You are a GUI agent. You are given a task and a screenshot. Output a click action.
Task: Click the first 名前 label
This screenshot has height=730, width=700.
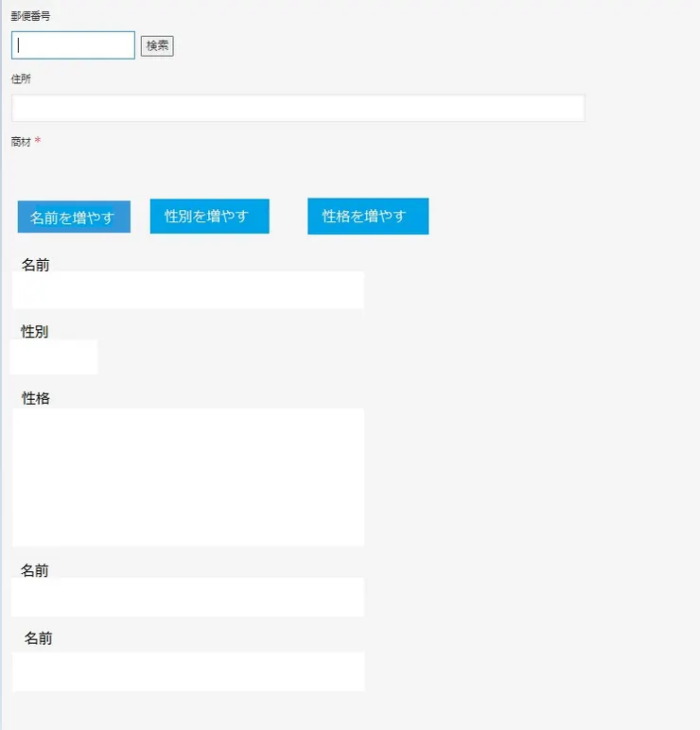tap(36, 265)
